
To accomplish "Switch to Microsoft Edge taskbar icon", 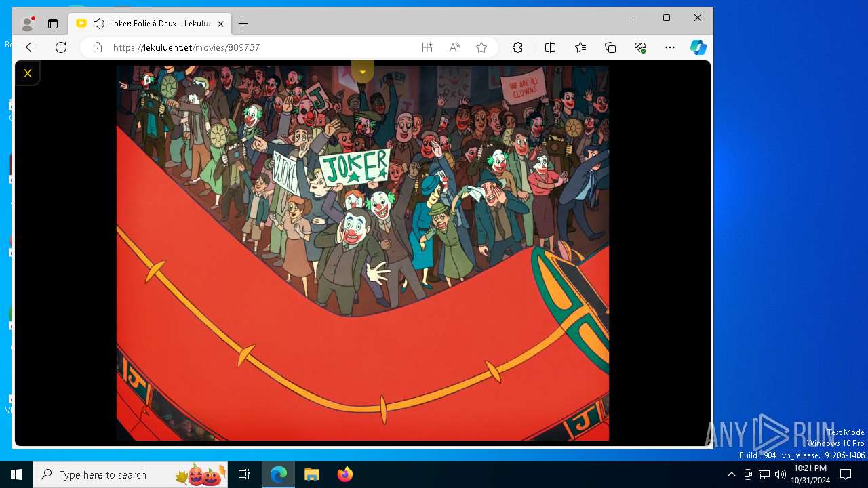I will tap(279, 474).
